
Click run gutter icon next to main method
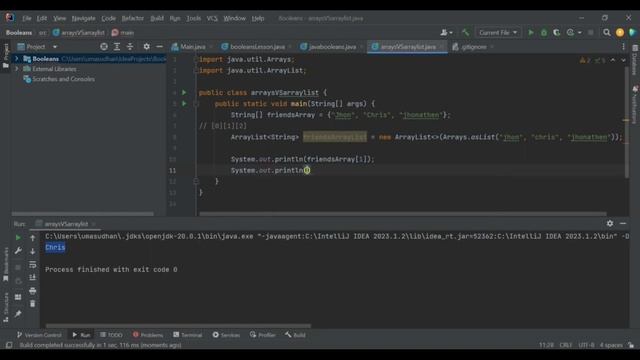pyautogui.click(x=184, y=104)
